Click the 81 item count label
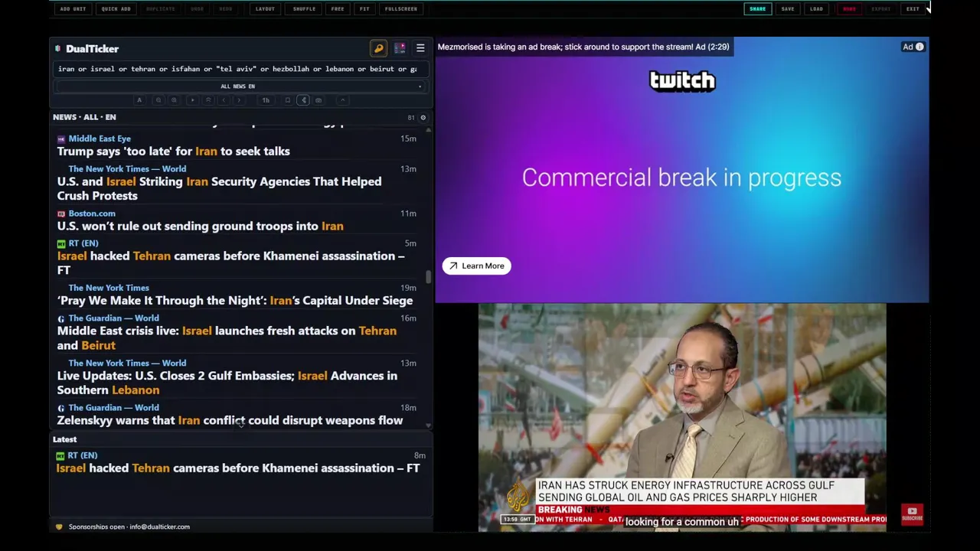This screenshot has height=551, width=980. click(411, 118)
